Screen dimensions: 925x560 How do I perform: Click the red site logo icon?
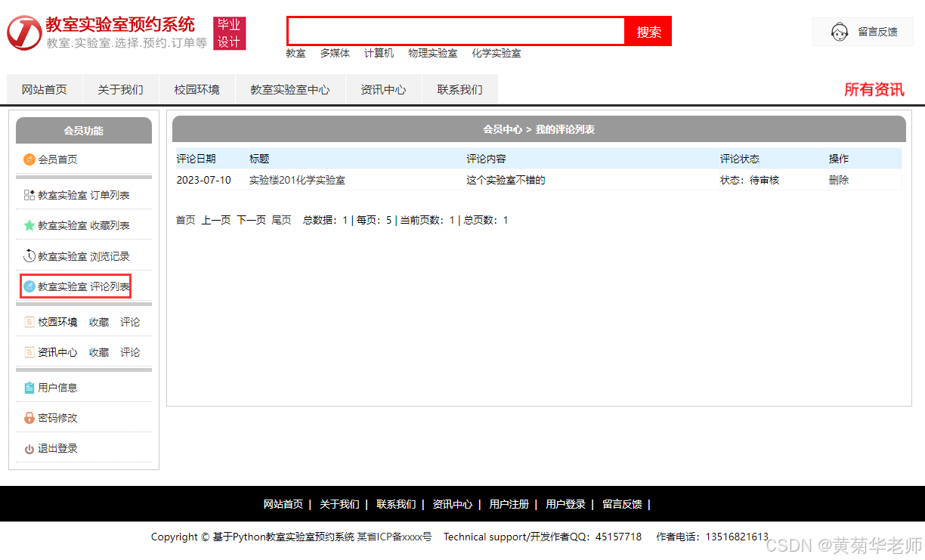click(24, 32)
